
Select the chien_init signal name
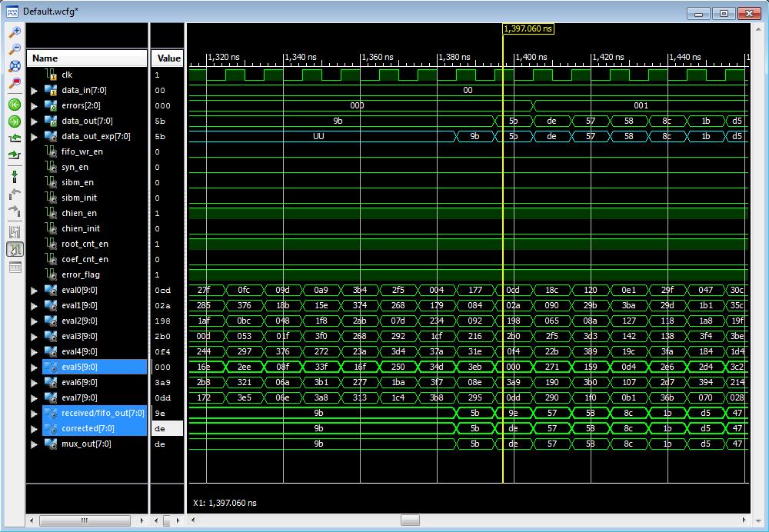81,228
